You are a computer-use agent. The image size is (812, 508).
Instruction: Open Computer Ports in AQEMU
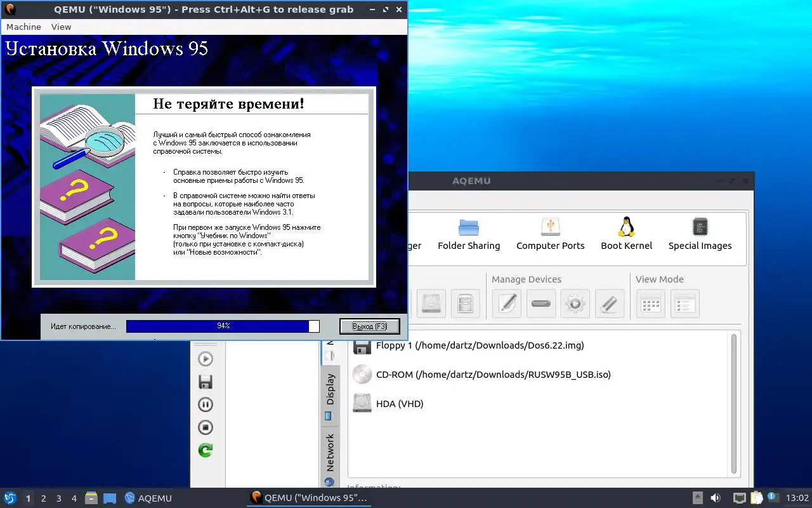pyautogui.click(x=550, y=234)
